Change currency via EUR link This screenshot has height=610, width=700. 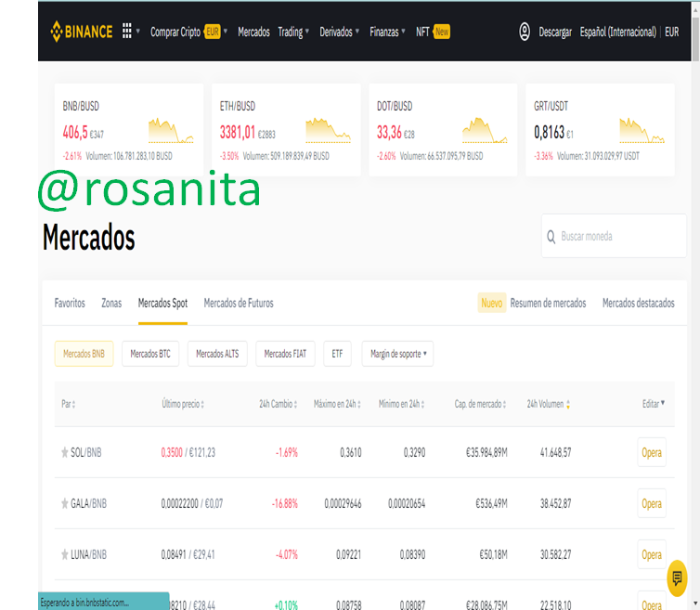[x=672, y=32]
